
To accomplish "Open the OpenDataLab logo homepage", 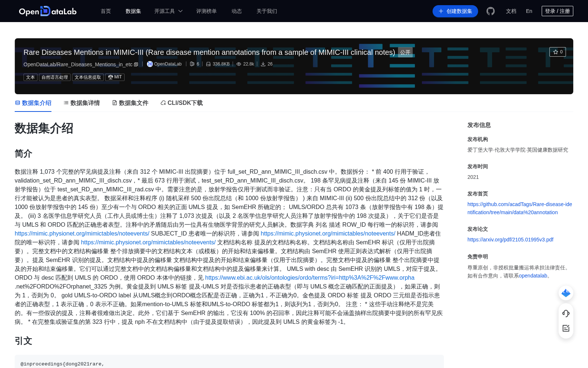I will [48, 11].
